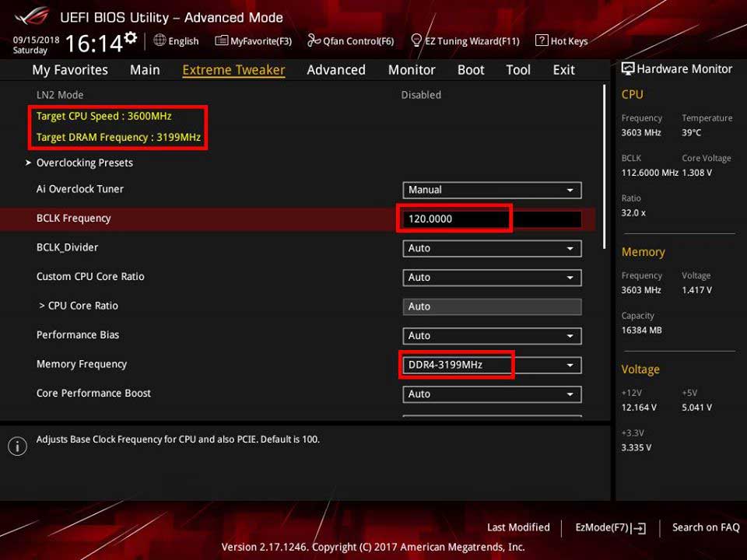
Task: Open the Custom CPU Core Ratio dropdown
Action: [x=492, y=278]
